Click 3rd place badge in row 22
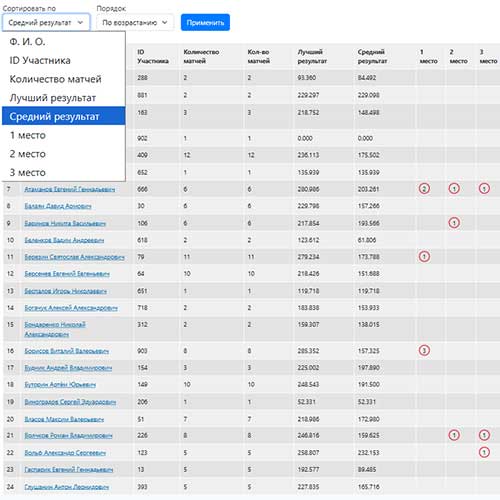This screenshot has width=500, height=500. (484, 452)
